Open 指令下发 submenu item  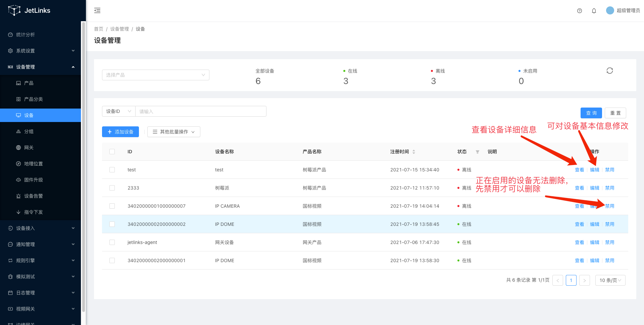(40, 212)
